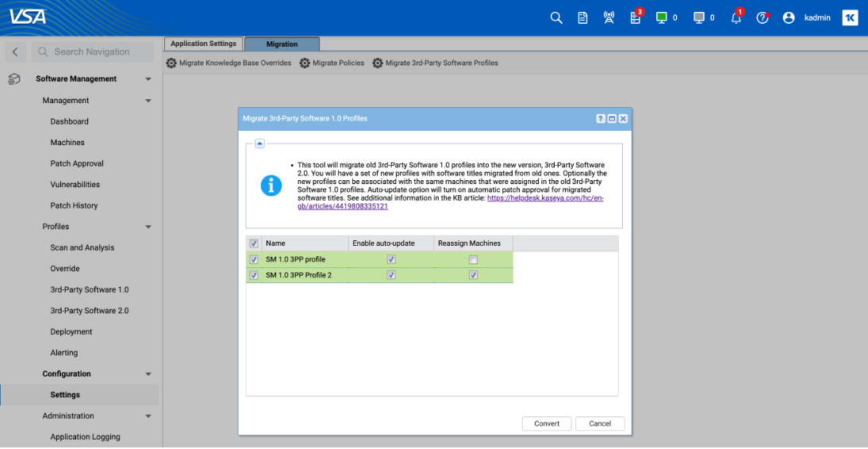Viewport: 868px width, 449px height.
Task: Toggle the select-all header checkbox
Action: (x=254, y=243)
